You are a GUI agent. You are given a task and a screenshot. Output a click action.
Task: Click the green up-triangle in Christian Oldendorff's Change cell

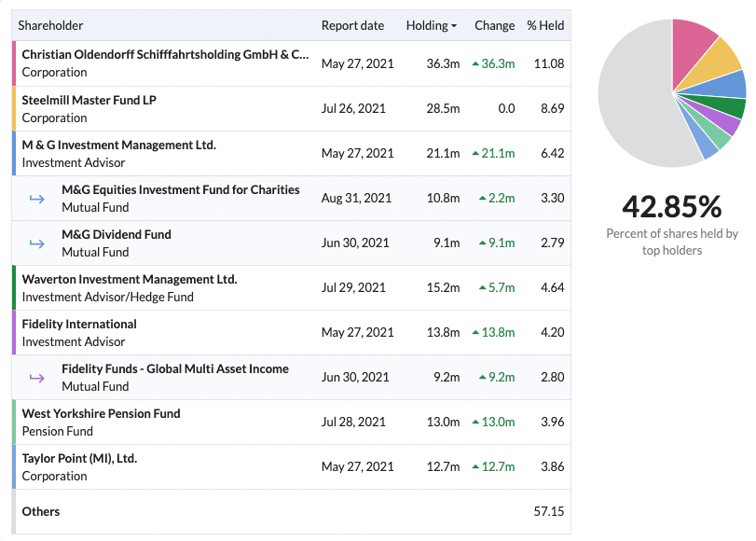click(475, 63)
